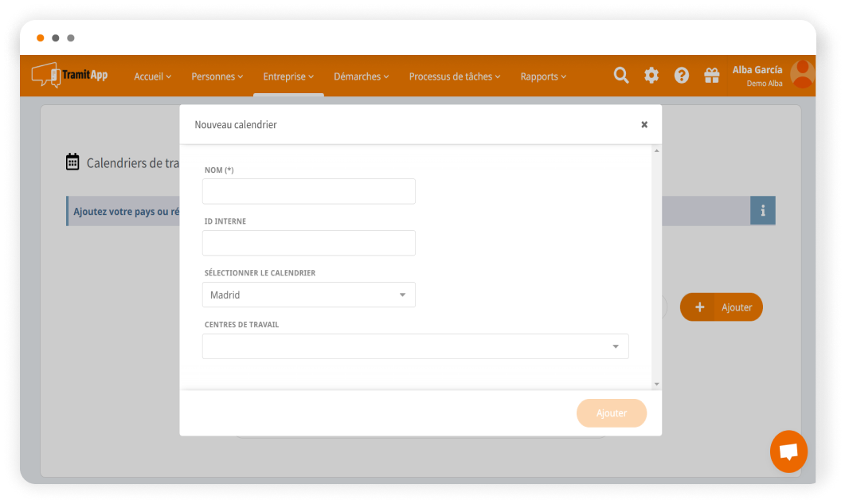845x504 pixels.
Task: Click the TramitApp logo
Action: [x=70, y=75]
